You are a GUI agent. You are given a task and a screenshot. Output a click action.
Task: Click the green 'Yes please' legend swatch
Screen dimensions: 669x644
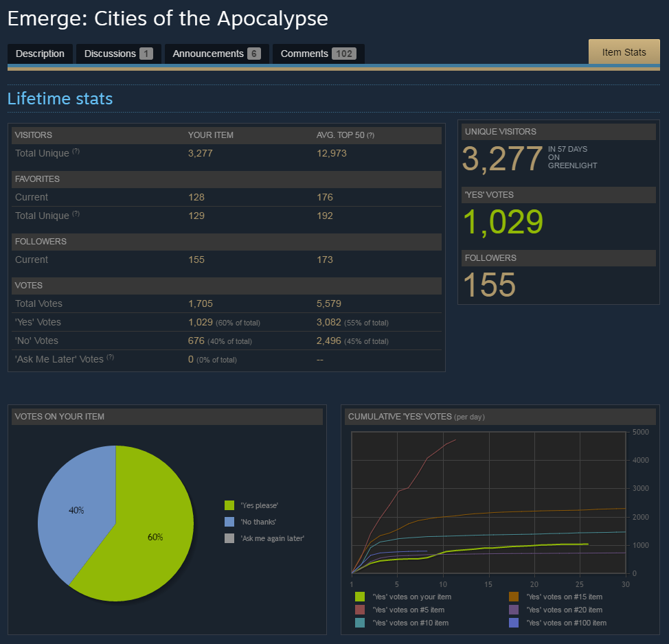(229, 505)
